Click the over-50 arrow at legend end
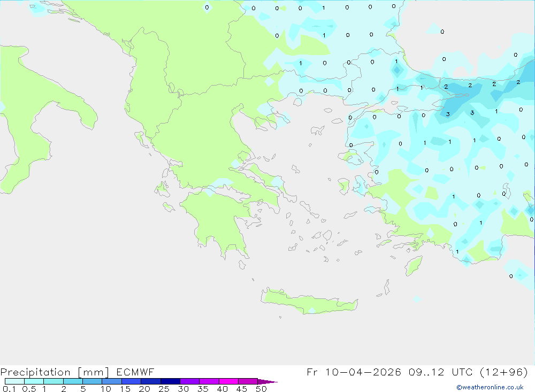Image resolution: width=535 pixels, height=392 pixels. pyautogui.click(x=267, y=381)
